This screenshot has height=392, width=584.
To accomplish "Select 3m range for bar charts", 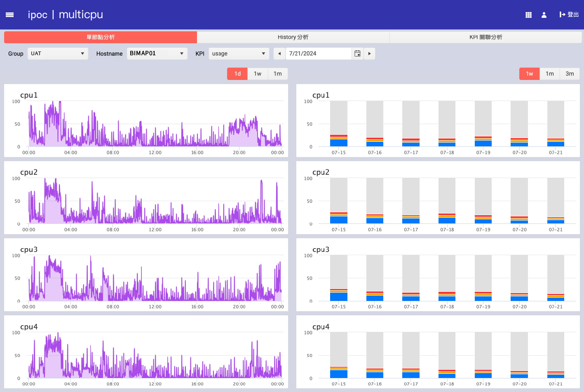I will [x=570, y=74].
